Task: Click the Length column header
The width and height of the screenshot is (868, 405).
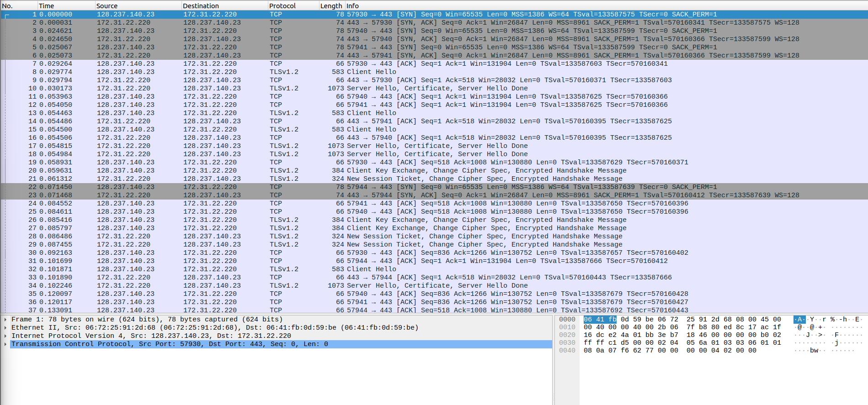Action: click(x=331, y=5)
